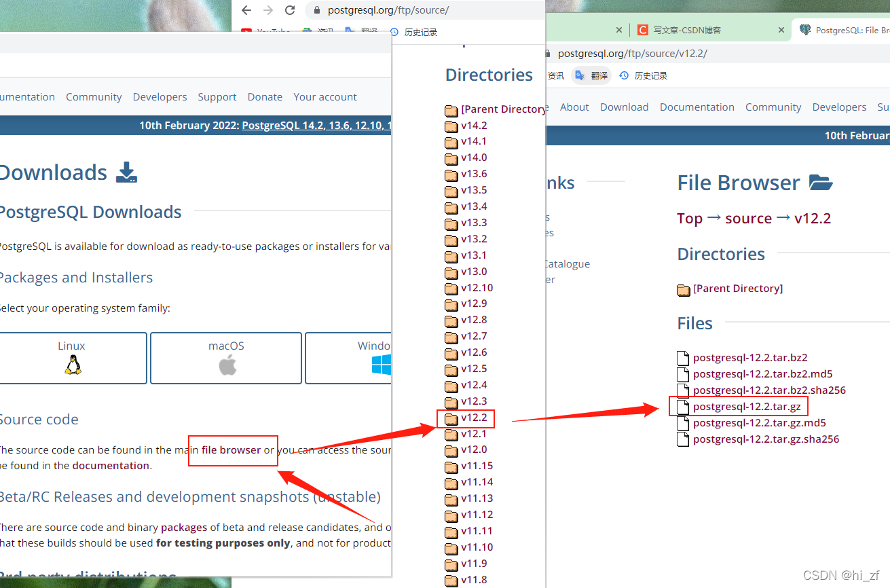
Task: Open Download in the File Browser navigation
Action: [625, 107]
